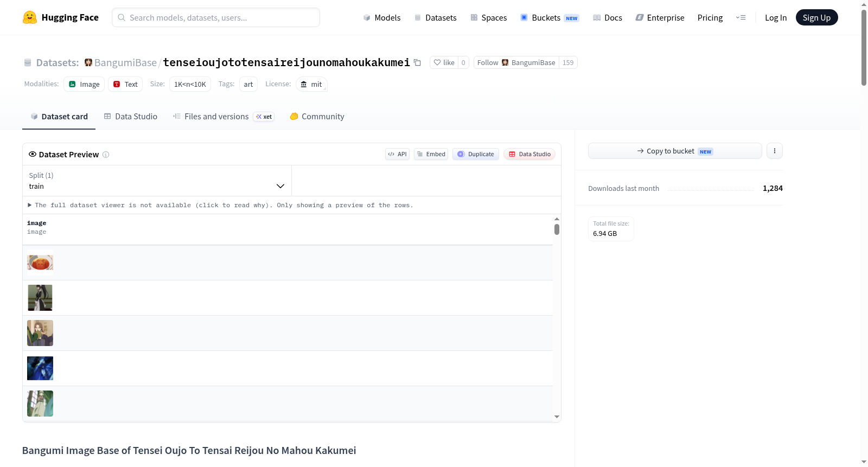
Task: Click the page vertical scrollbar thumb
Action: [864, 48]
